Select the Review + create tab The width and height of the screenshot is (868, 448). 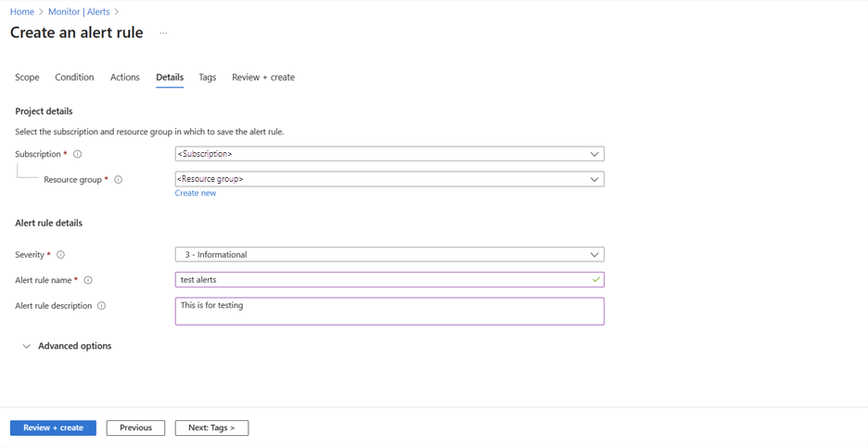click(263, 77)
